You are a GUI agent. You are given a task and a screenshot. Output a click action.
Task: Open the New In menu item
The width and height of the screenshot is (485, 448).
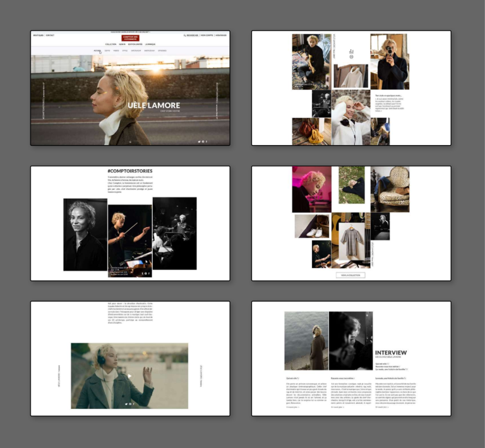tap(122, 44)
